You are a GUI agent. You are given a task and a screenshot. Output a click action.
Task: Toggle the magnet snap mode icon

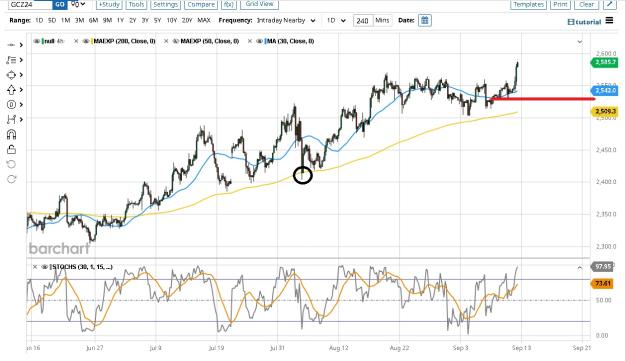pyautogui.click(x=11, y=134)
